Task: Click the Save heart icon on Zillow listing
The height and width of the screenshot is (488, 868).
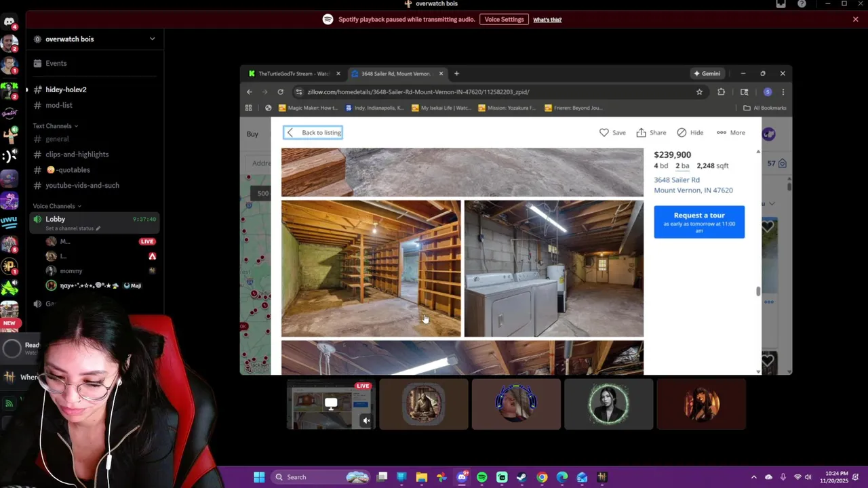Action: tap(604, 133)
